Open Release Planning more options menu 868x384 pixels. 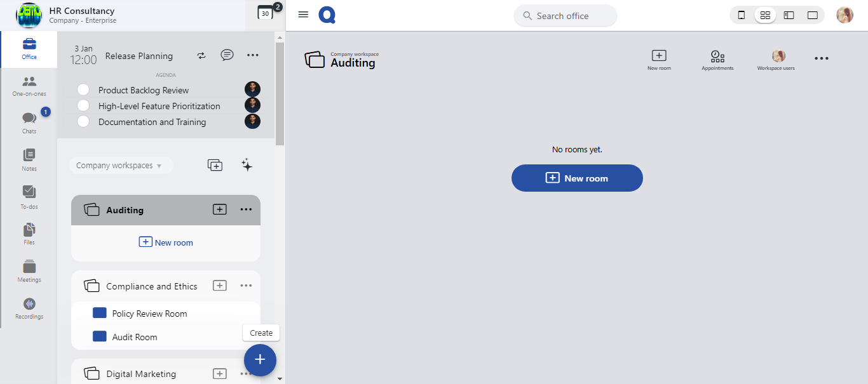(x=253, y=55)
